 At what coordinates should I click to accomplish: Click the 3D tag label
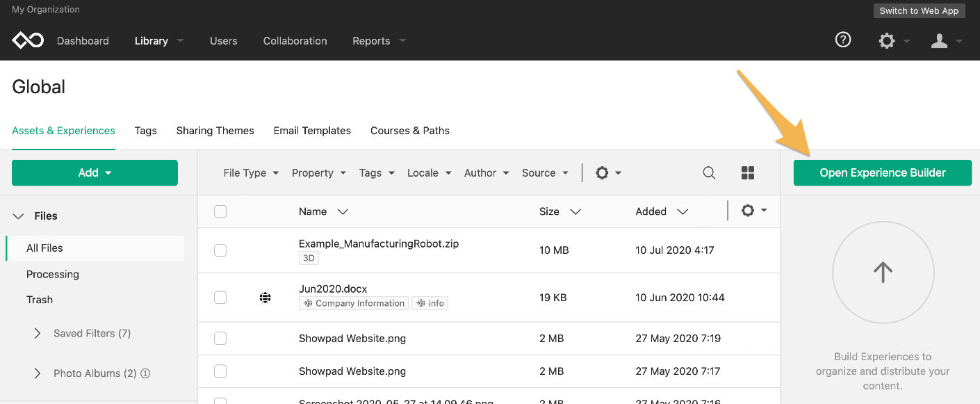[309, 258]
